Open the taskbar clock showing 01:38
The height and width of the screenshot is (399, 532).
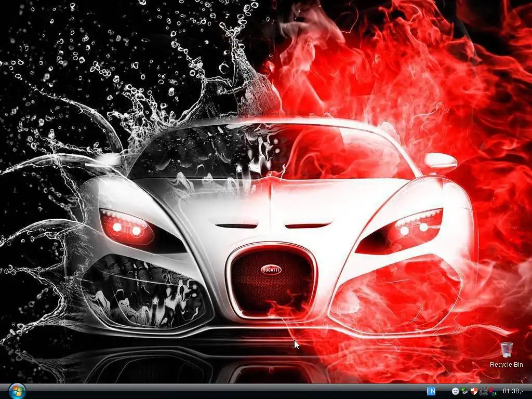[x=513, y=391]
